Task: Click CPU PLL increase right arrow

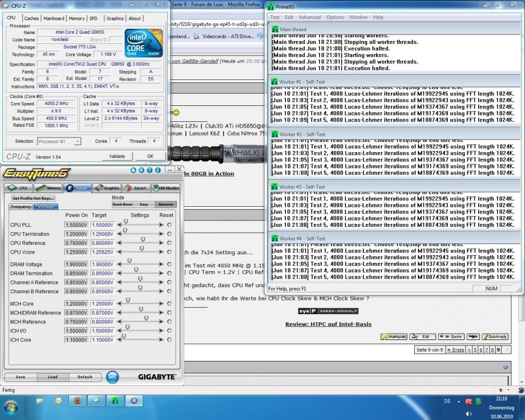Action: point(162,225)
